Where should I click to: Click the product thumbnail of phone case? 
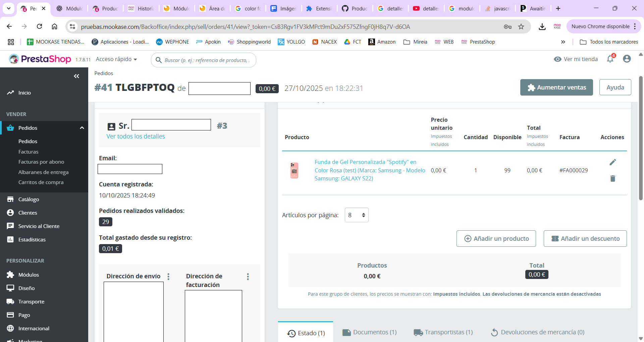(x=294, y=170)
